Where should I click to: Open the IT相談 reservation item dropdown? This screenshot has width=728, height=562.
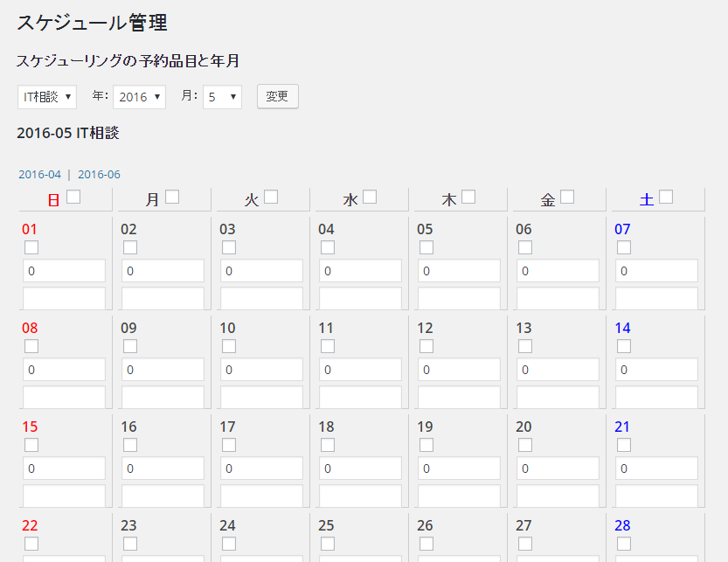[46, 97]
